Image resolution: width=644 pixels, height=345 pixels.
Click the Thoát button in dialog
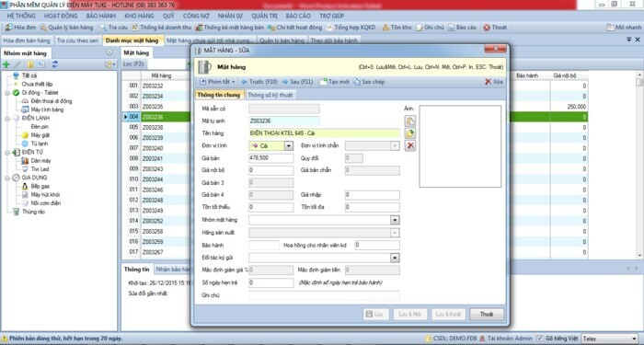[x=487, y=315]
